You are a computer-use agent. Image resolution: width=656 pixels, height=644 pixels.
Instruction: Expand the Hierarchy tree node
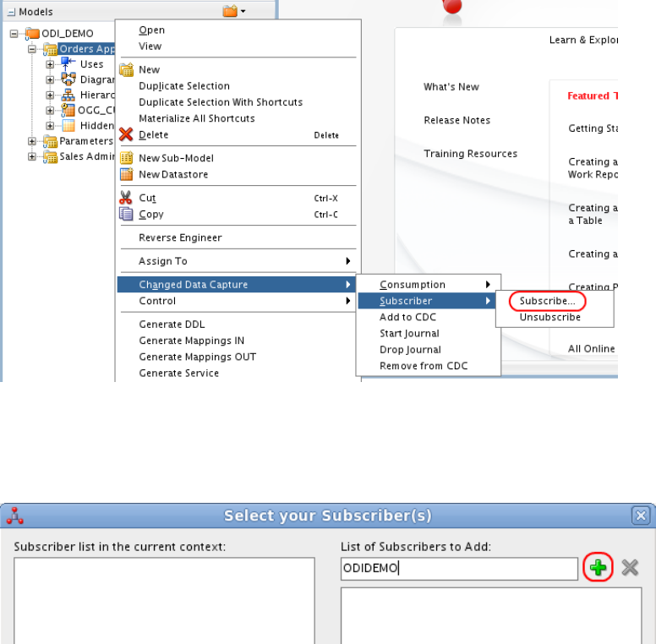pyautogui.click(x=50, y=95)
